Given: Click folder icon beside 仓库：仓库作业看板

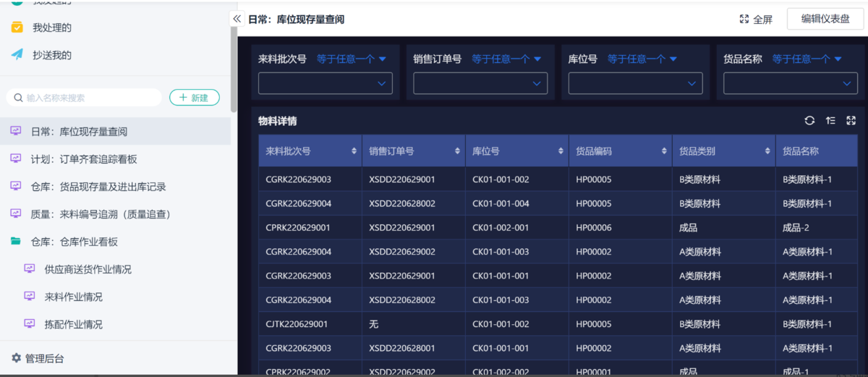Looking at the screenshot, I should click(x=16, y=241).
